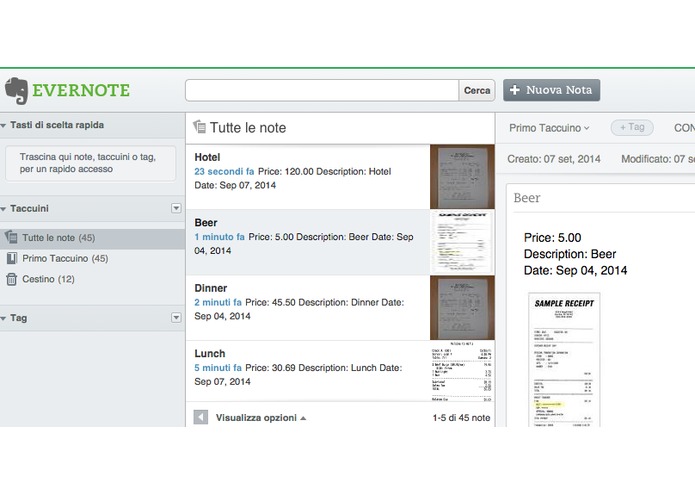Open Cestino (12) trash
The height and width of the screenshot is (494, 695).
pos(48,279)
